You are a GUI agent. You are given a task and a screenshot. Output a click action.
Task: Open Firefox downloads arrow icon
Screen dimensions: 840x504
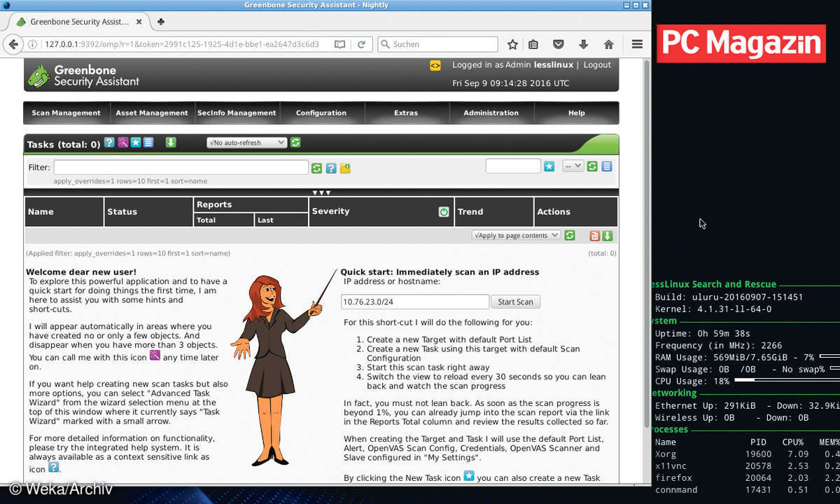coord(583,44)
